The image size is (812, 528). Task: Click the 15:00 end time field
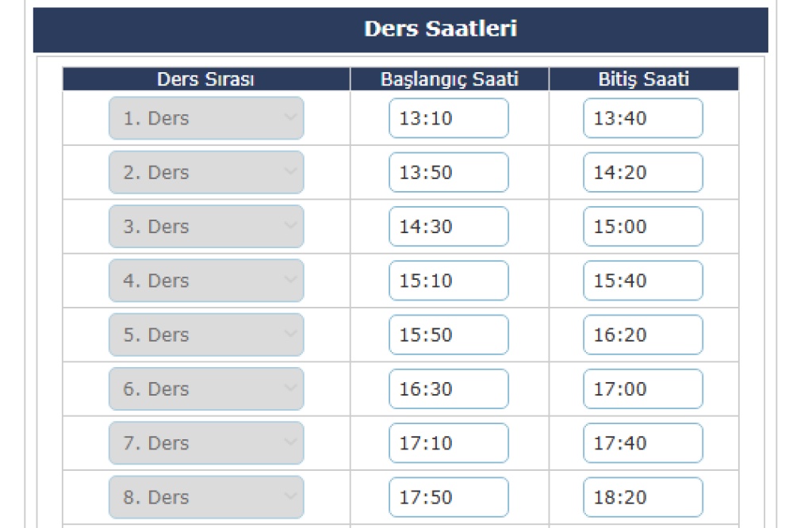(x=642, y=227)
